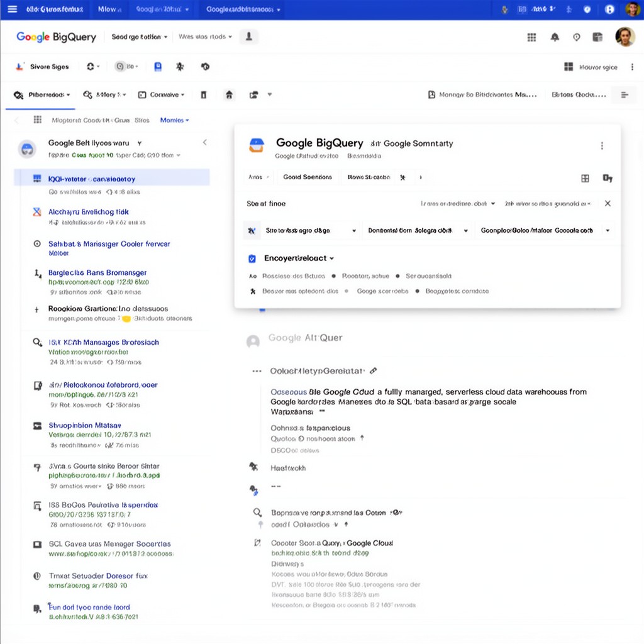Screen dimensions: 644x644
Task: Click the shield icon in the top bar
Action: [587, 9]
